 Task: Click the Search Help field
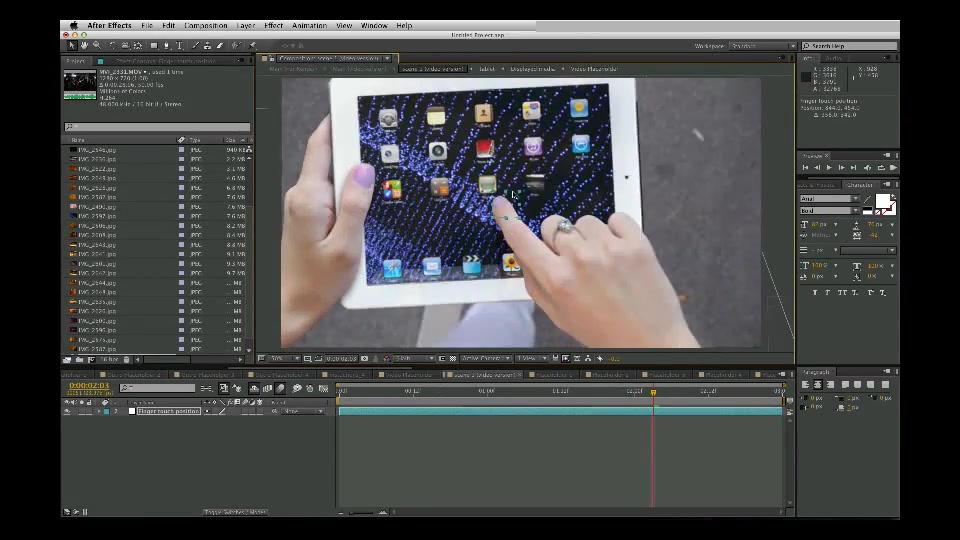(x=849, y=46)
